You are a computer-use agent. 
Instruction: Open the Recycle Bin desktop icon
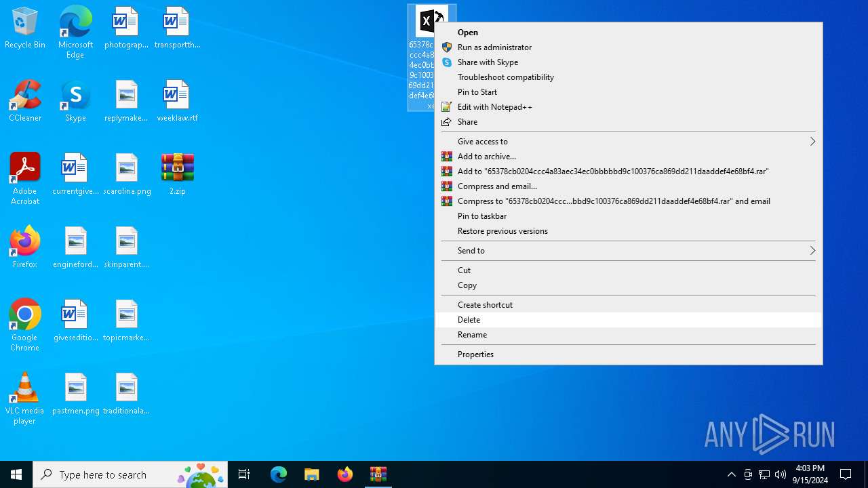tap(24, 27)
